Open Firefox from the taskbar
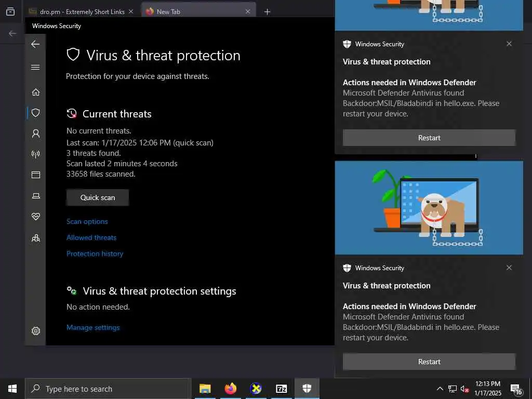Image resolution: width=532 pixels, height=399 pixels. coord(230,389)
